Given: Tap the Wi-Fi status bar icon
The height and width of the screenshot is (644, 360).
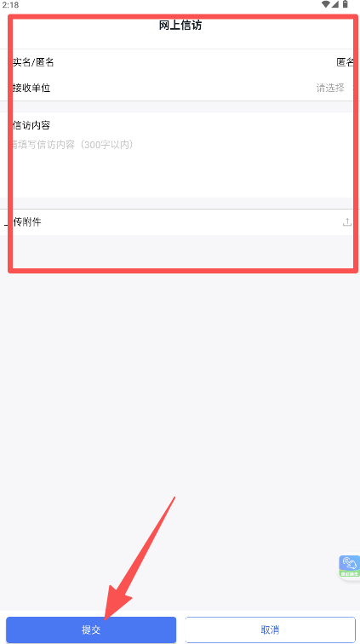Looking at the screenshot, I should point(326,4).
